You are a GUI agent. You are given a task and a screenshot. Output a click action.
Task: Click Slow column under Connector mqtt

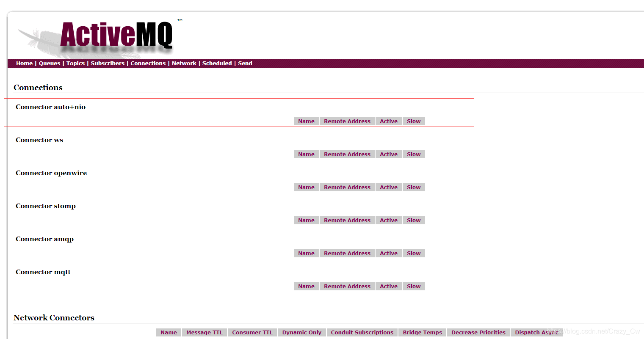(414, 286)
